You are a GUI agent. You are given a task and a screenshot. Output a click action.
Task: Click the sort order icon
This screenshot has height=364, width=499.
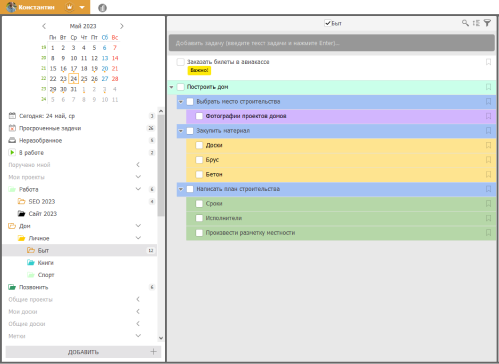pos(476,23)
